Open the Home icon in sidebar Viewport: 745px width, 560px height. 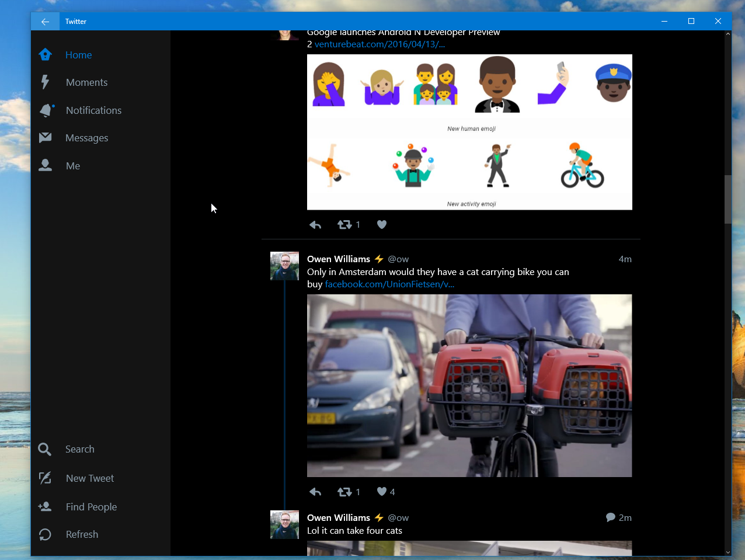click(x=45, y=54)
